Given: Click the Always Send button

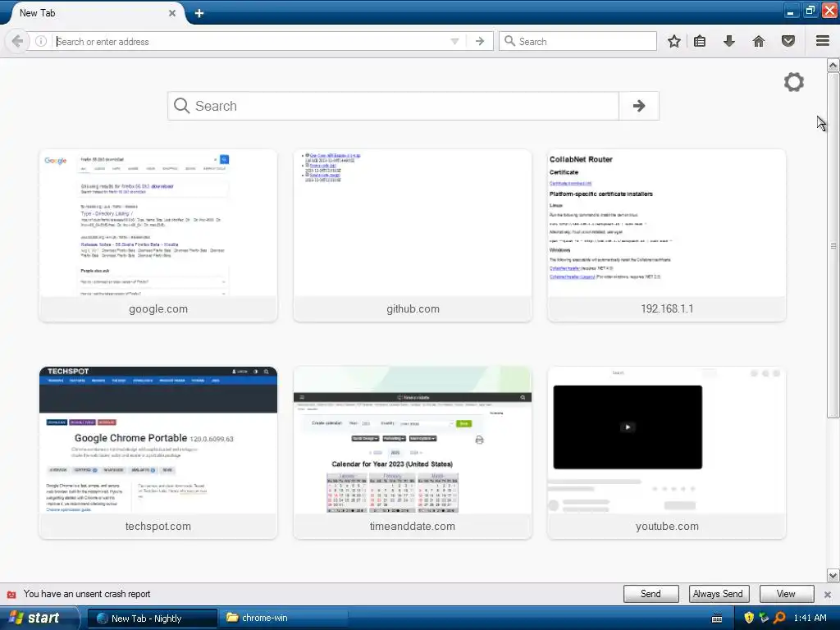Looking at the screenshot, I should (x=718, y=594).
